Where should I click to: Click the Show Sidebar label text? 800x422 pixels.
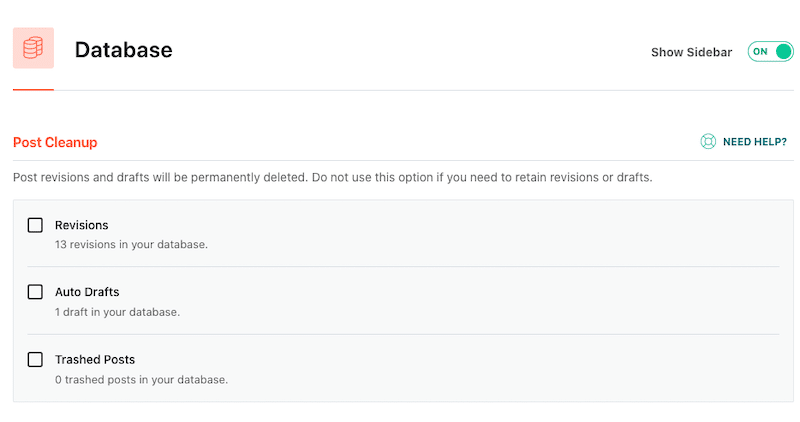[x=692, y=52]
